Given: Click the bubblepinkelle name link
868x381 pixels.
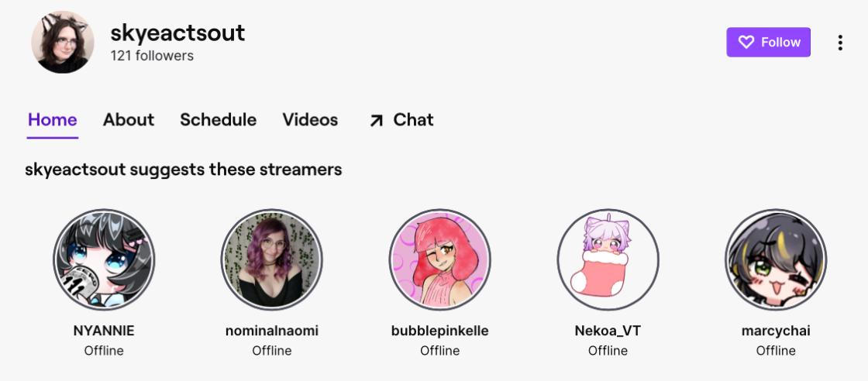Looking at the screenshot, I should point(440,331).
